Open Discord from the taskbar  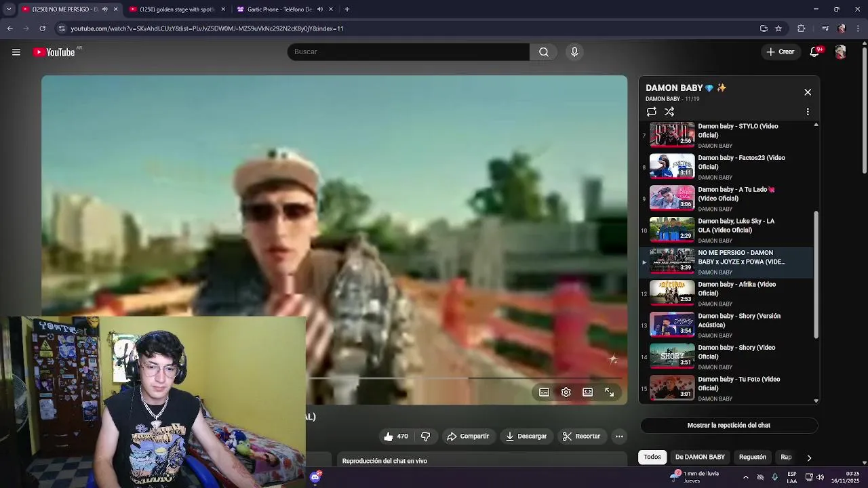tap(315, 477)
